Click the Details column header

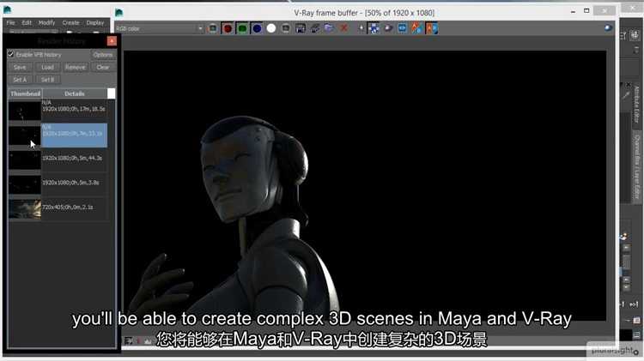[75, 93]
